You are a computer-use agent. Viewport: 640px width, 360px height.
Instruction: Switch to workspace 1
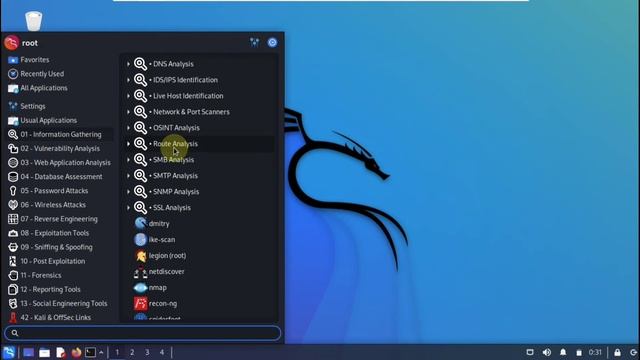coord(117,352)
